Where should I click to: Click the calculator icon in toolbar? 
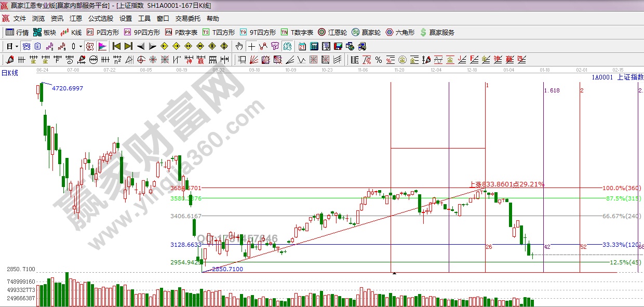(x=313, y=46)
